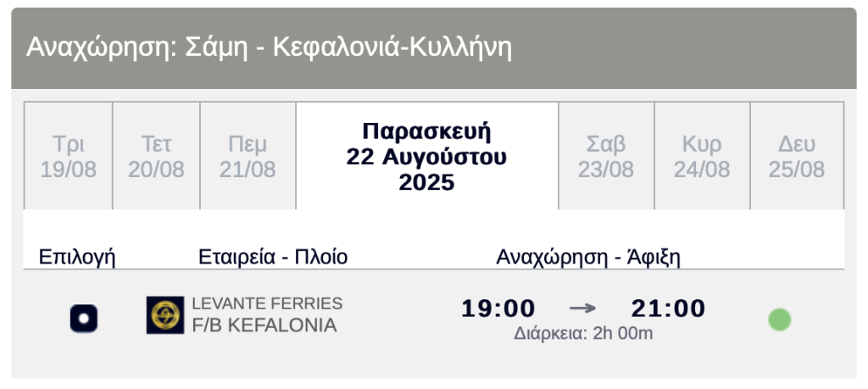Click the Εταιρεία - Πλοίο column header
Viewport: 868px width, 389px height.
tap(273, 258)
